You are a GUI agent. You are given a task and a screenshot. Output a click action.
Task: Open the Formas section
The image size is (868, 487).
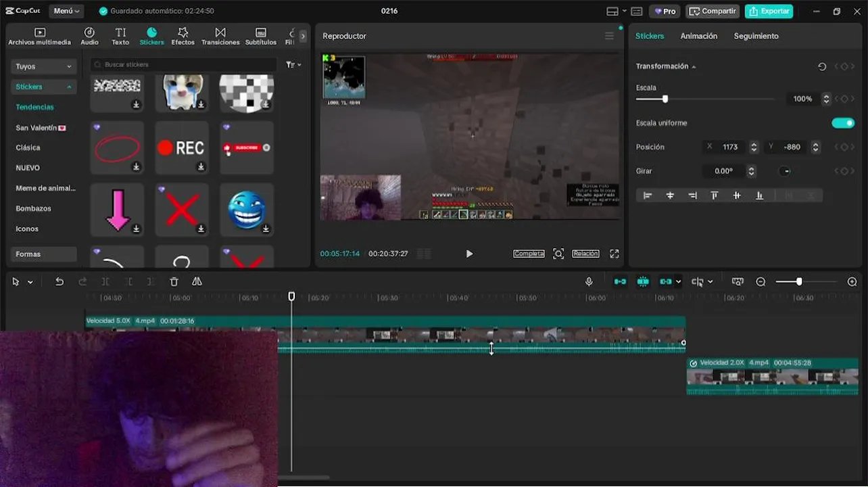(43, 254)
